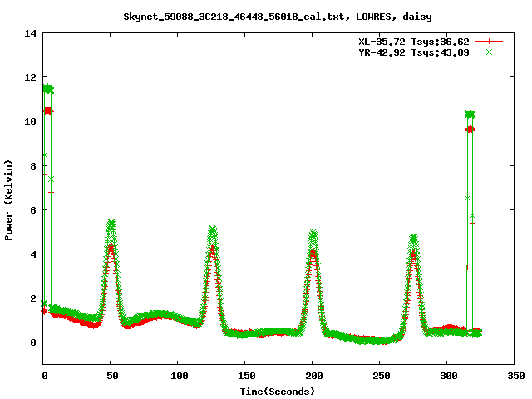Click the green calibration spike top near 318 seconds
Screen dimensions: 532x399
[x=470, y=115]
